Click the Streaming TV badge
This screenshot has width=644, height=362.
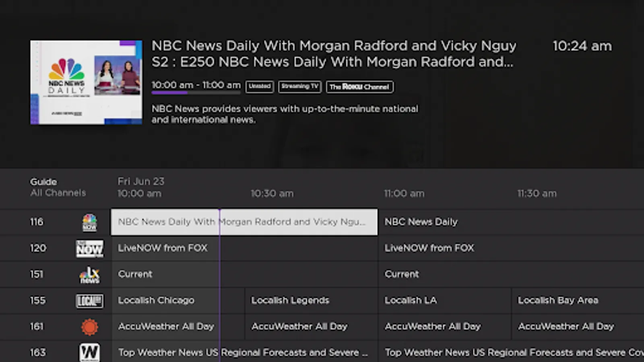(x=300, y=86)
